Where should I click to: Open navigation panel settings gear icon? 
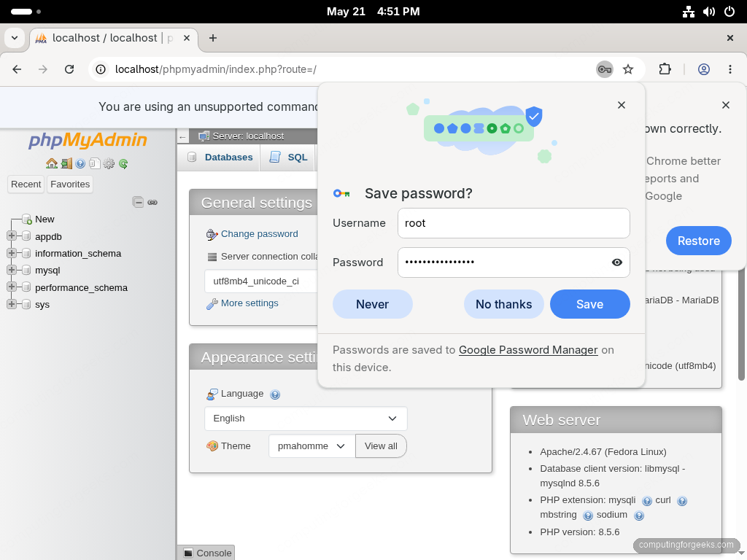[109, 164]
